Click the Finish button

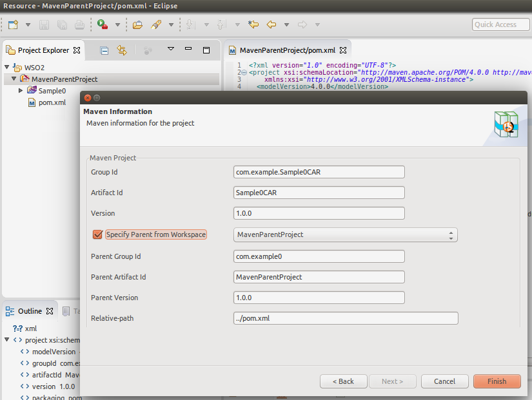[x=497, y=381]
